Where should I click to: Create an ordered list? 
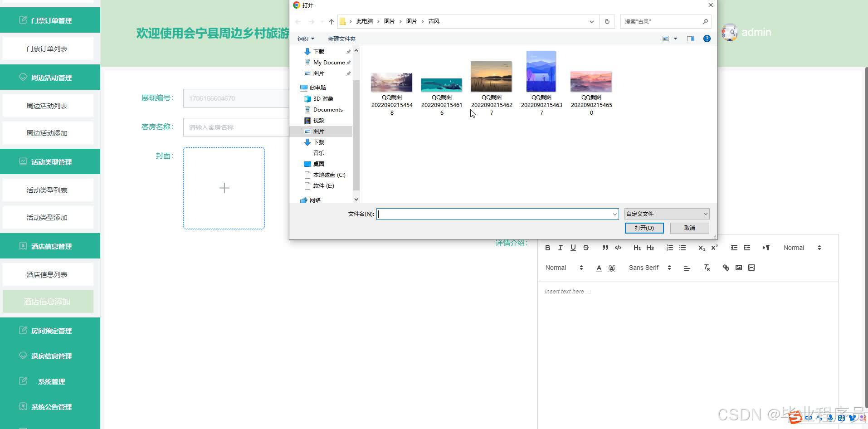[669, 248]
